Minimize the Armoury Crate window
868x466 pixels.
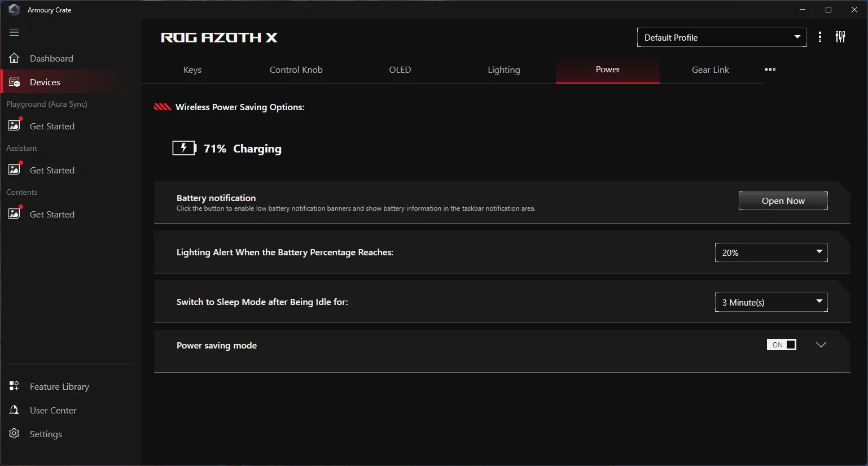[x=803, y=10]
